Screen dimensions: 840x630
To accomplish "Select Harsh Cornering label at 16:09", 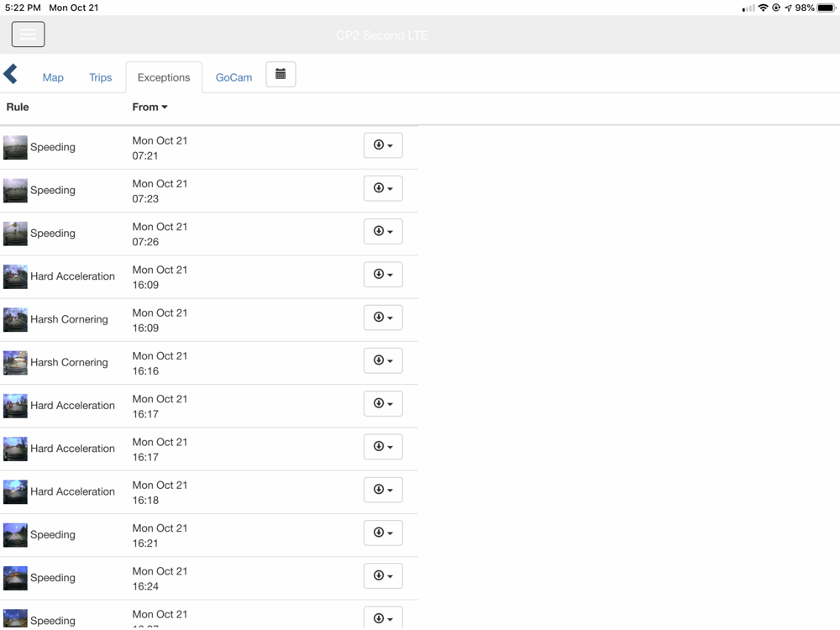I will coord(69,319).
